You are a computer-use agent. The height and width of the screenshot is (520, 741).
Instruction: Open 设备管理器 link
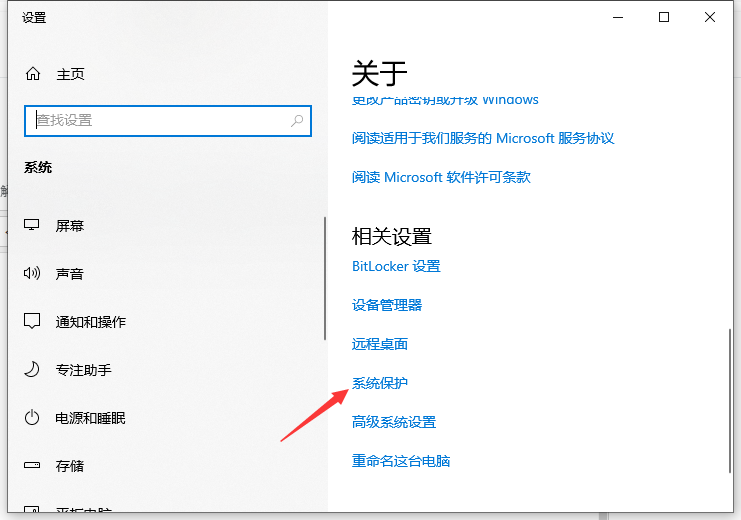click(x=387, y=305)
